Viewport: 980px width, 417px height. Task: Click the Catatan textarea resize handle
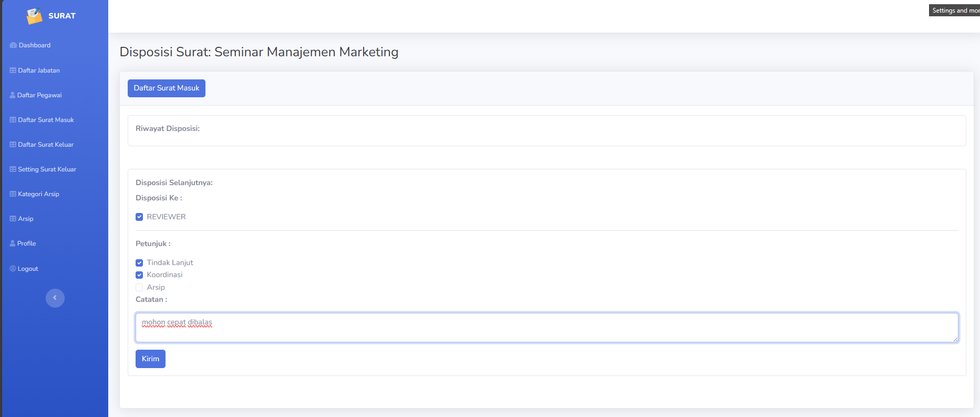[x=955, y=339]
